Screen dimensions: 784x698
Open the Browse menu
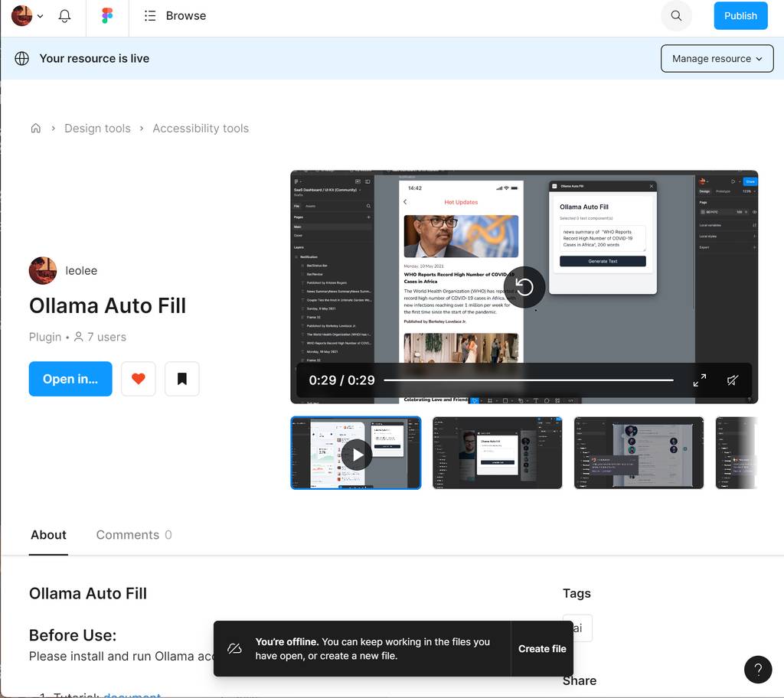(x=175, y=16)
